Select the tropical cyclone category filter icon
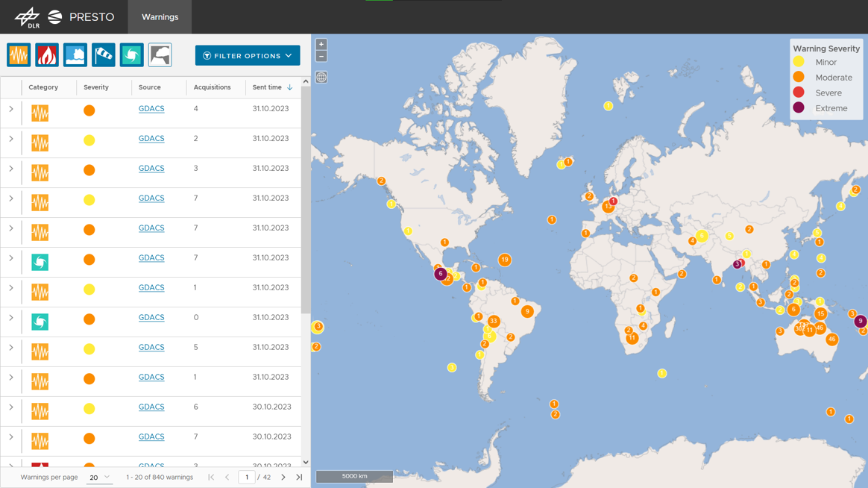Screen dimensions: 868x488 click(131, 54)
